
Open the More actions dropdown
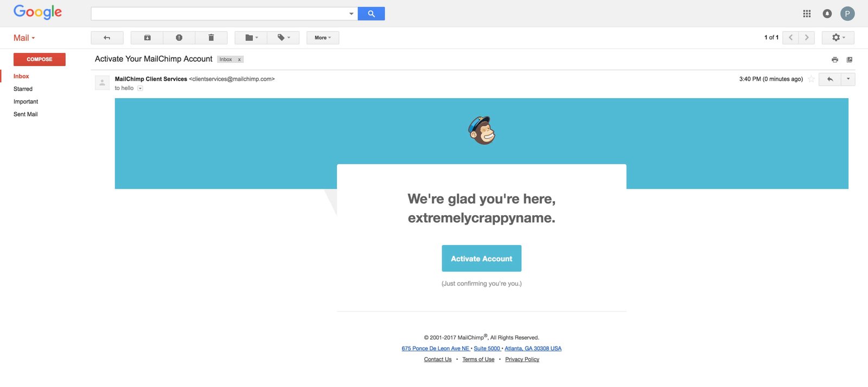pos(323,37)
